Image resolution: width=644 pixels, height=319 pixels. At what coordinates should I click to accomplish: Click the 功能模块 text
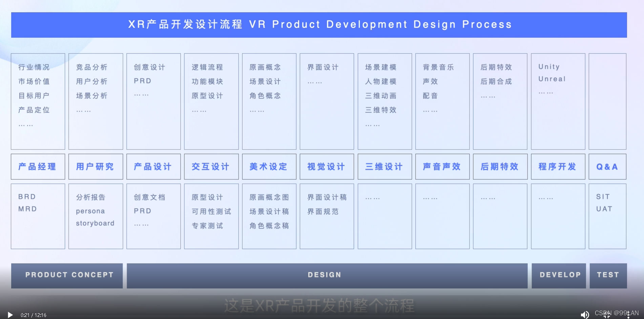pos(207,81)
